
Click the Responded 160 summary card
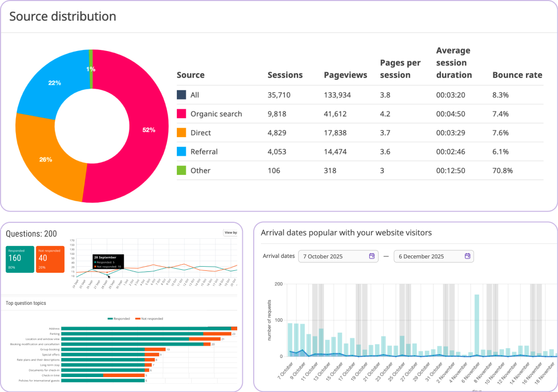click(x=20, y=259)
